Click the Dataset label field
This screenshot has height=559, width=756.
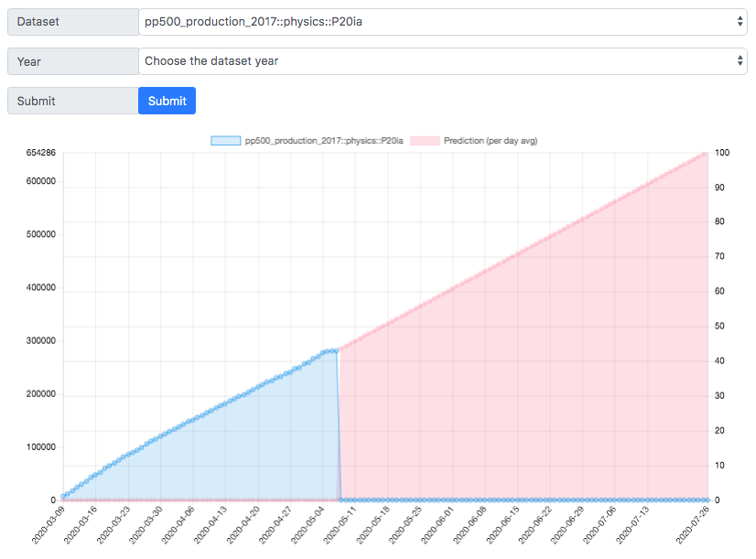pos(73,22)
